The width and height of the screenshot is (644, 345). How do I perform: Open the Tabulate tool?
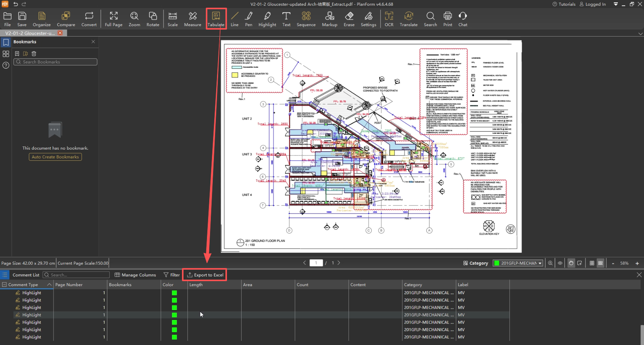click(216, 19)
